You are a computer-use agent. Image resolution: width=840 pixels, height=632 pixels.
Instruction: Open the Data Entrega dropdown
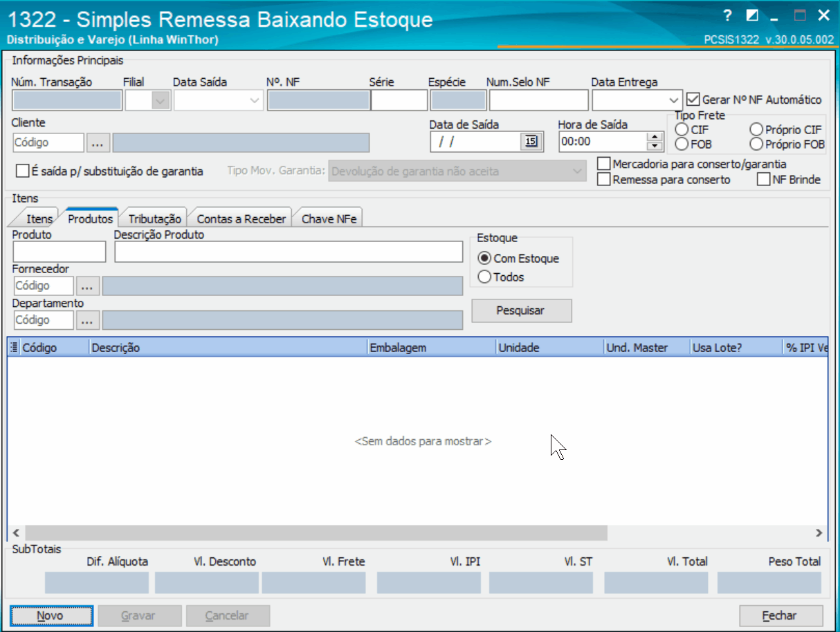pos(675,101)
